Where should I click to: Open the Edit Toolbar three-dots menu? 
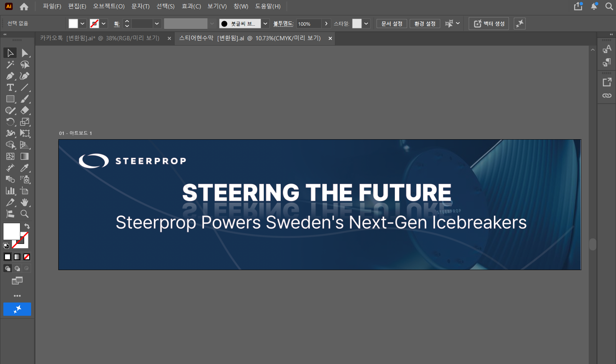coord(17,296)
